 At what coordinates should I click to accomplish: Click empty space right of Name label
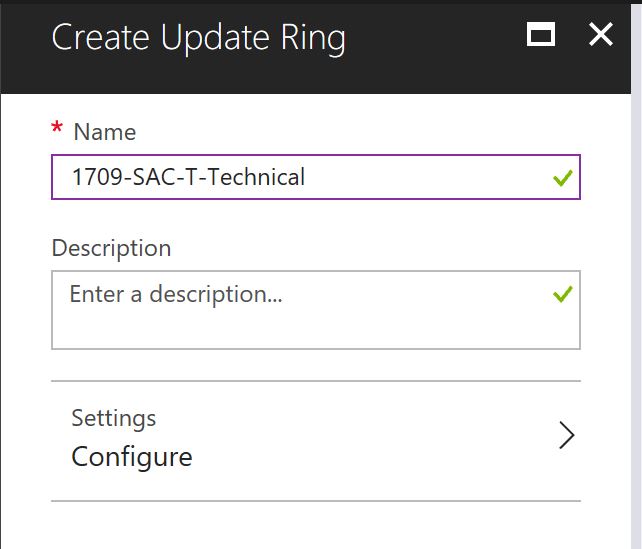pyautogui.click(x=350, y=132)
